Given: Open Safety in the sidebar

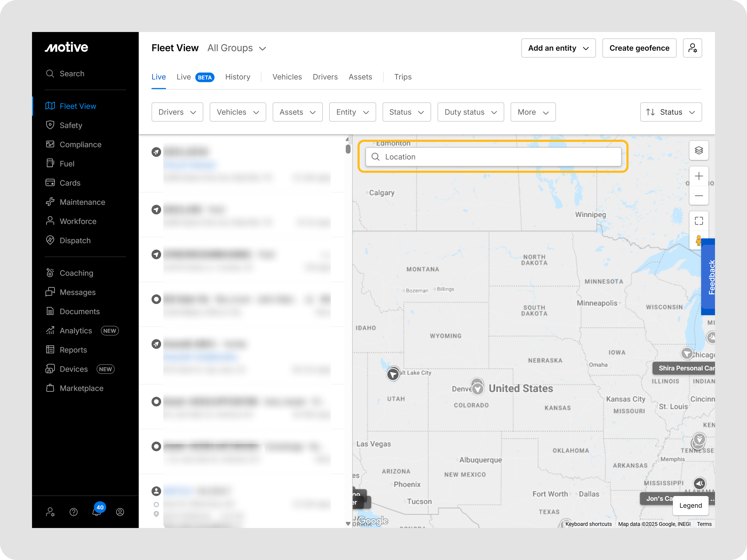Looking at the screenshot, I should point(71,125).
